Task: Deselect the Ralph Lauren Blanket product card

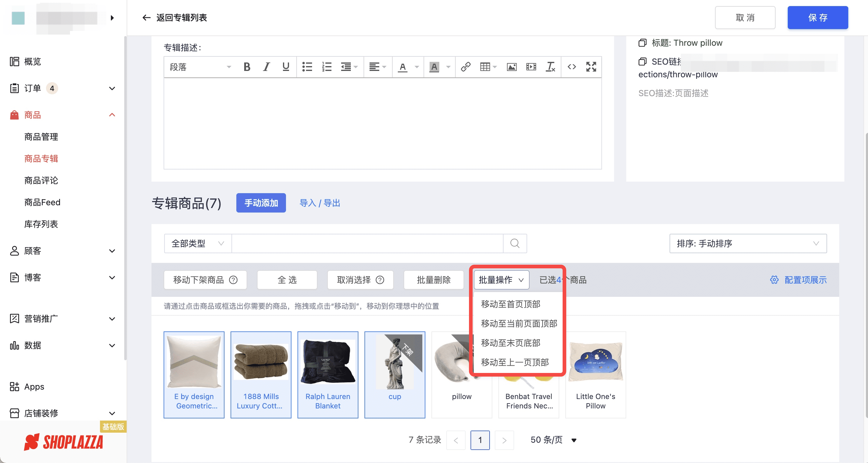Action: pos(328,375)
